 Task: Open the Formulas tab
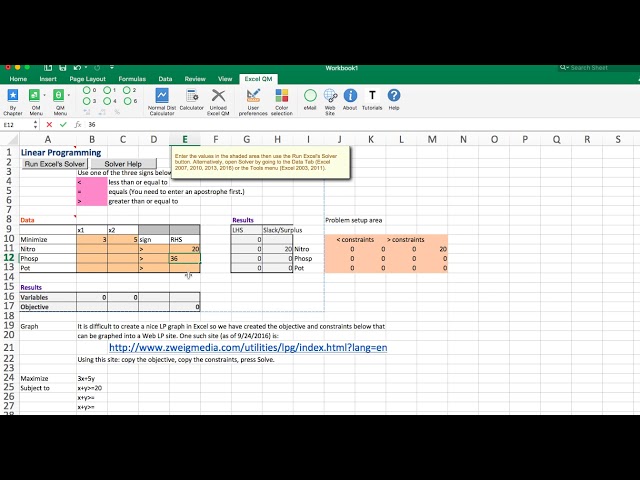pos(132,79)
